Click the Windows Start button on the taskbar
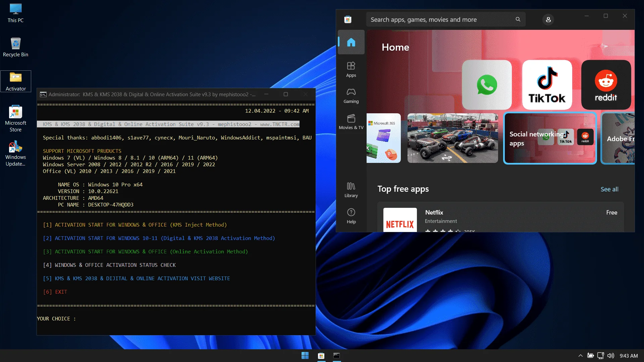 tap(305, 356)
